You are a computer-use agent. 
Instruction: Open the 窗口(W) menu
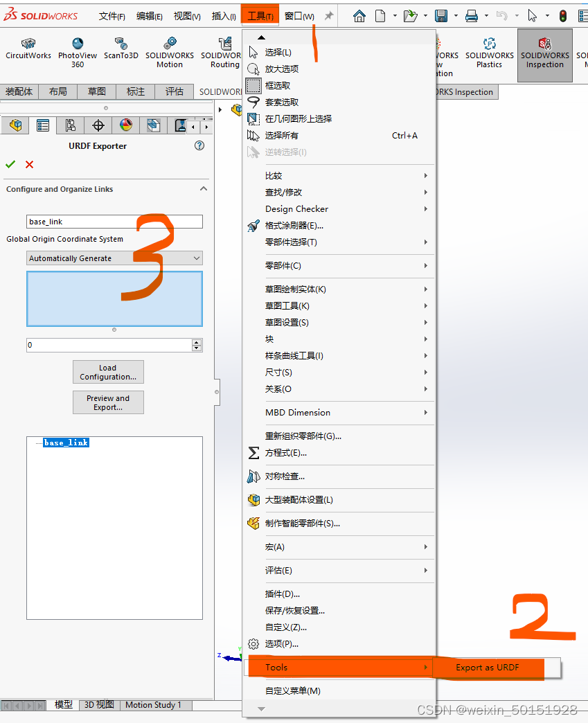(299, 16)
